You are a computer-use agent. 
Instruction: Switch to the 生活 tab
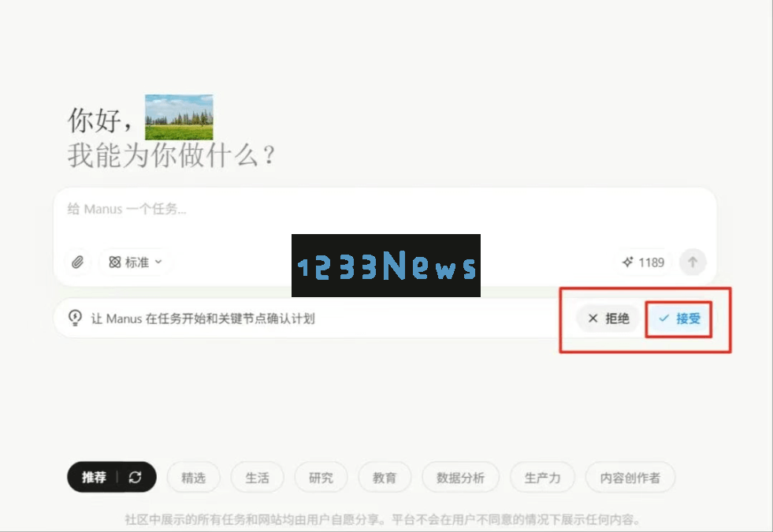click(258, 478)
